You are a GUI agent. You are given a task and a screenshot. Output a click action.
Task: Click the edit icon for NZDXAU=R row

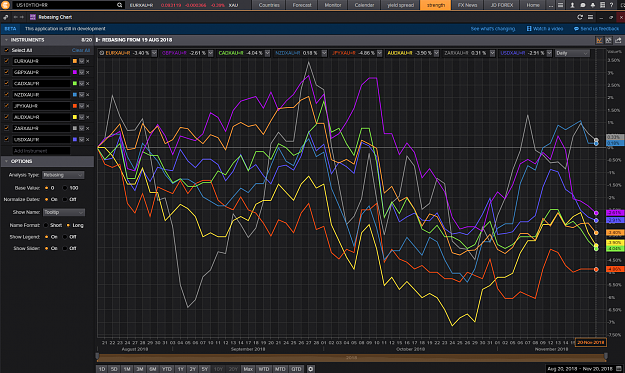(81, 94)
